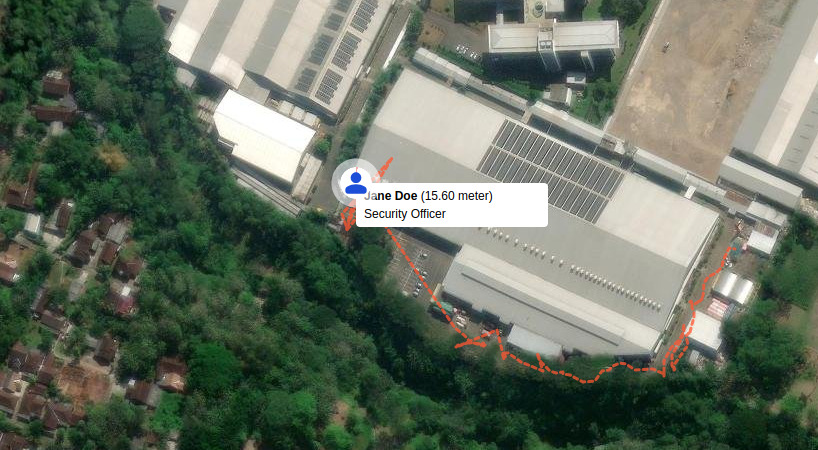Click the dashed route segment above the person marker
Image resolution: width=818 pixels, height=450 pixels.
[x=383, y=166]
